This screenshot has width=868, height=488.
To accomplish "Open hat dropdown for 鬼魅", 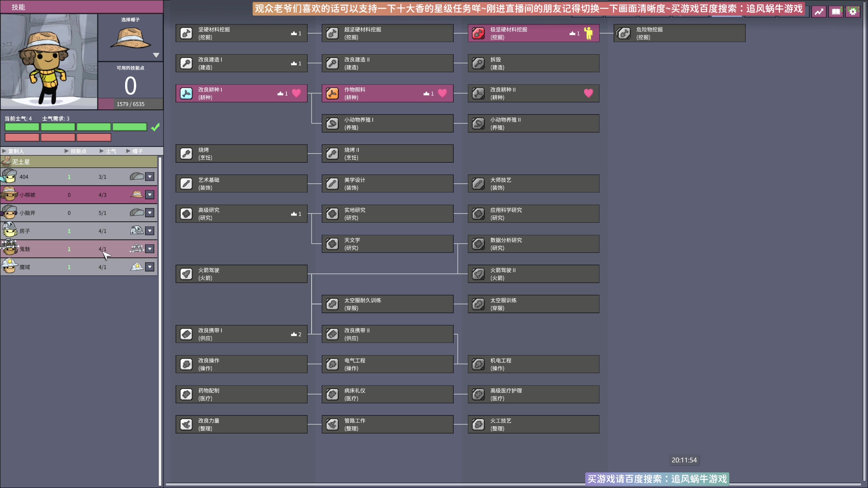I will 150,249.
